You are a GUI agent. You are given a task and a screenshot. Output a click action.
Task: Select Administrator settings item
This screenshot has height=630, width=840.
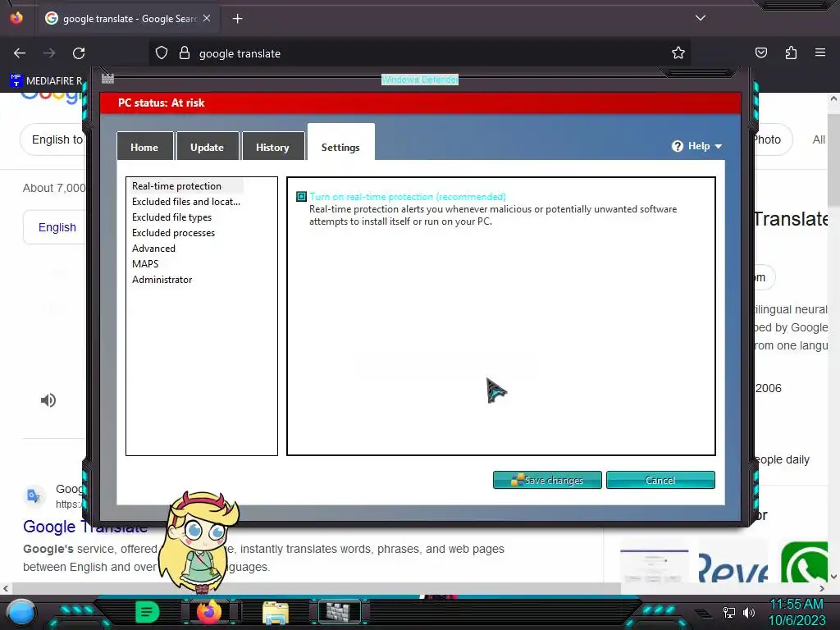162,279
